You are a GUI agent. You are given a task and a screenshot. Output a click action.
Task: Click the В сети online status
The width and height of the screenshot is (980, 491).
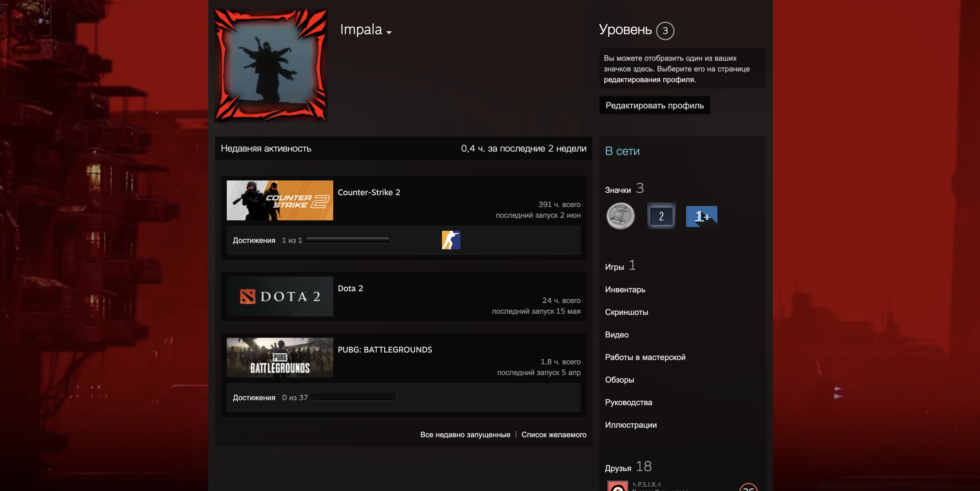tap(622, 151)
